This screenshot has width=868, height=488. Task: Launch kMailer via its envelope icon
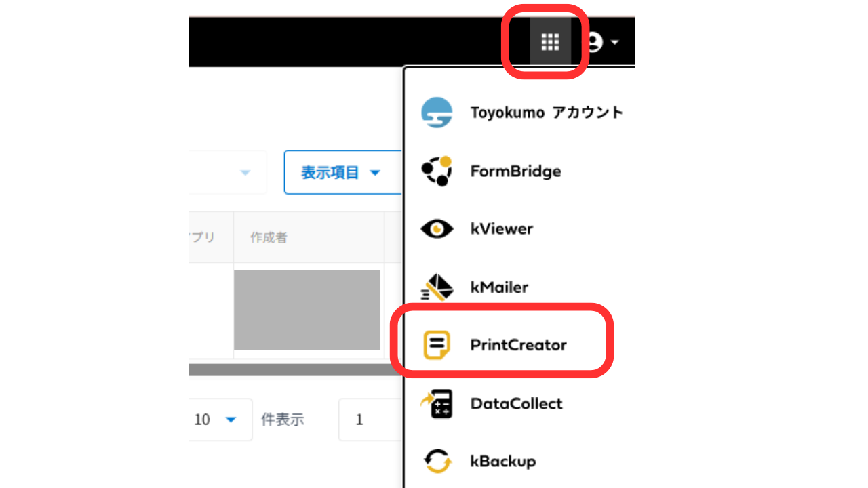[x=437, y=287]
